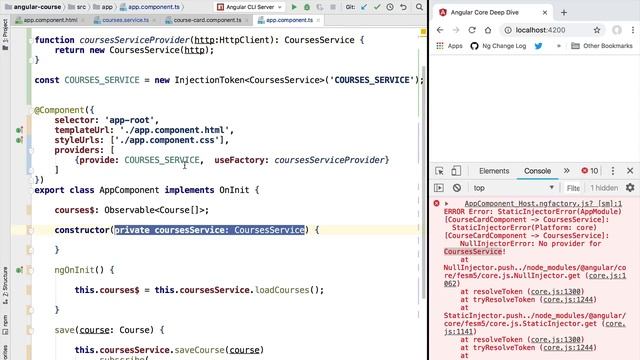The image size is (640, 360).
Task: Switch to courses.service.ts editor tab
Action: point(125,20)
